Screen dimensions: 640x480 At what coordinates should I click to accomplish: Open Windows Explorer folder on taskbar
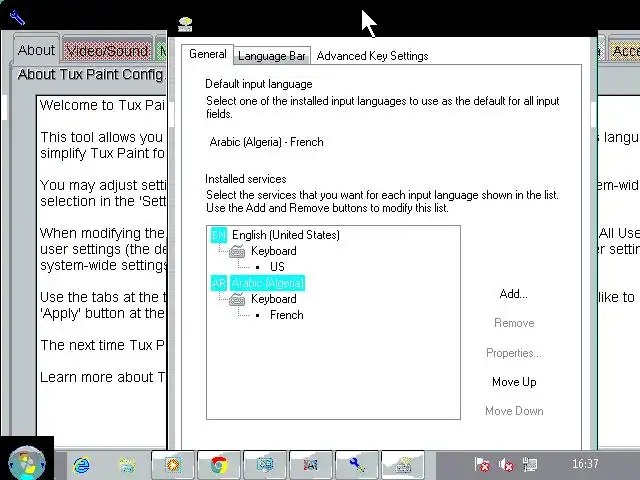[x=127, y=465]
